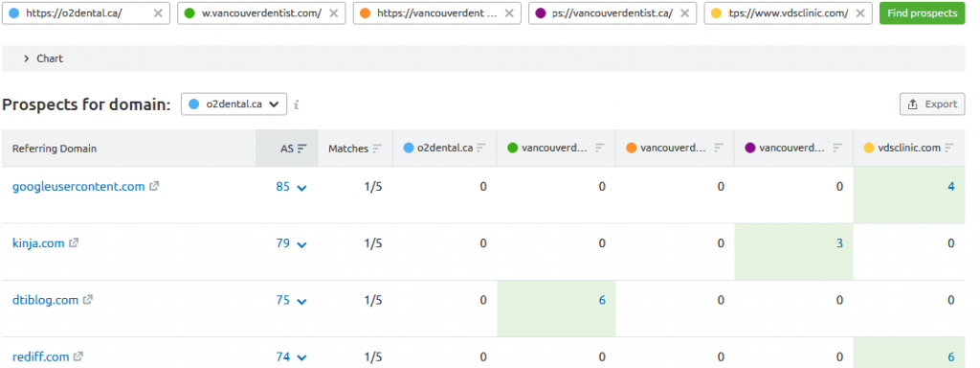Image resolution: width=980 pixels, height=368 pixels.
Task: Edit the w.vancouverdentist.com/ URL field
Action: point(262,13)
